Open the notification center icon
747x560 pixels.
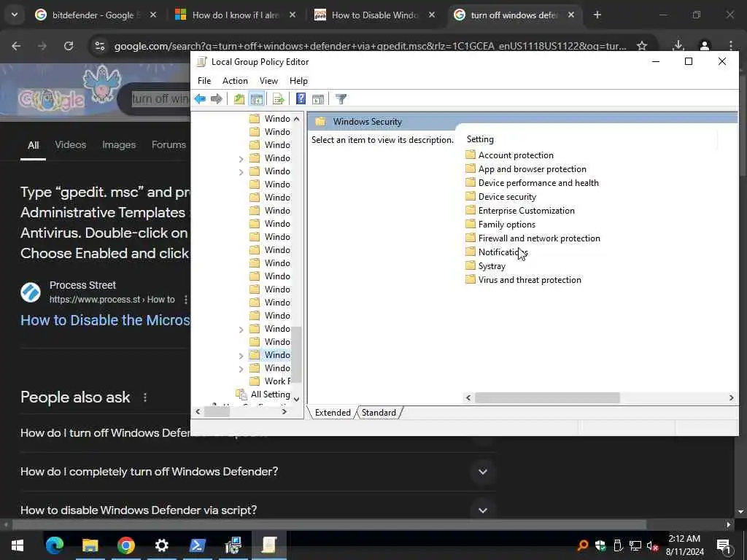(x=723, y=546)
